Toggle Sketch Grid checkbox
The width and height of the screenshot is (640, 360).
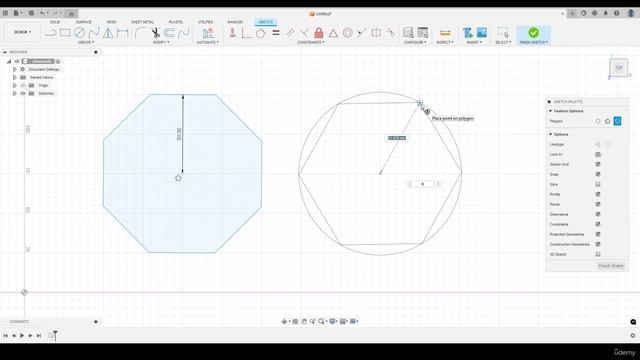pyautogui.click(x=598, y=164)
